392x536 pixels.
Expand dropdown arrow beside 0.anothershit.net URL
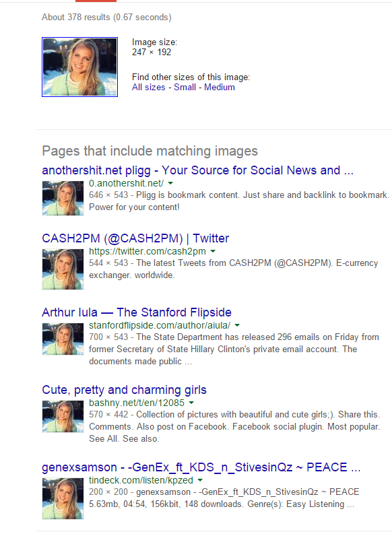click(x=170, y=184)
